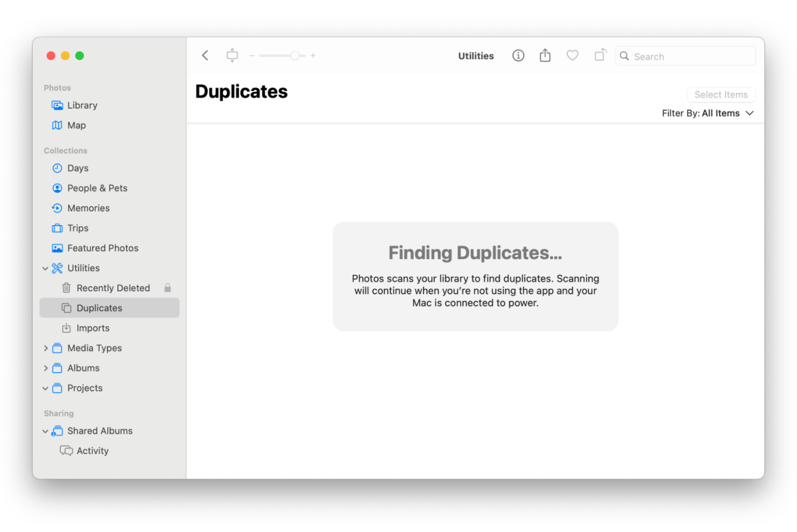This screenshot has height=532, width=797.
Task: Go back with the toolbar back arrow
Action: [x=205, y=56]
